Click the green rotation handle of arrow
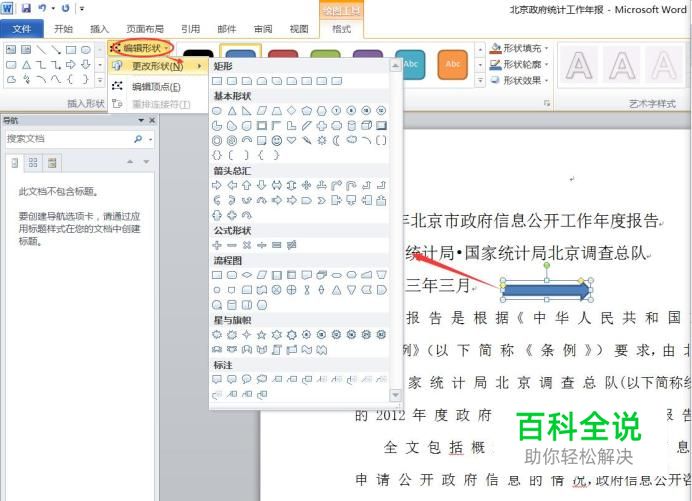The height and width of the screenshot is (501, 692). [x=547, y=265]
